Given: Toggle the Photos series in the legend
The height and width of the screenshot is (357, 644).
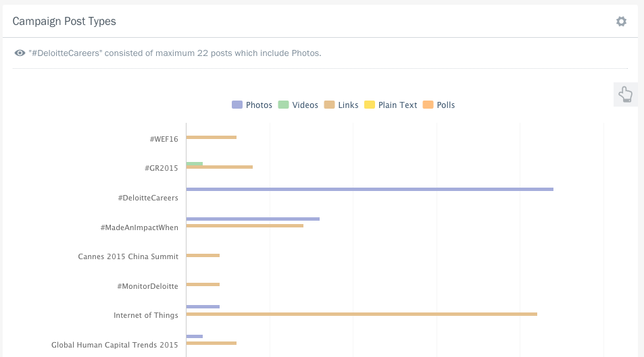Looking at the screenshot, I should click(252, 105).
